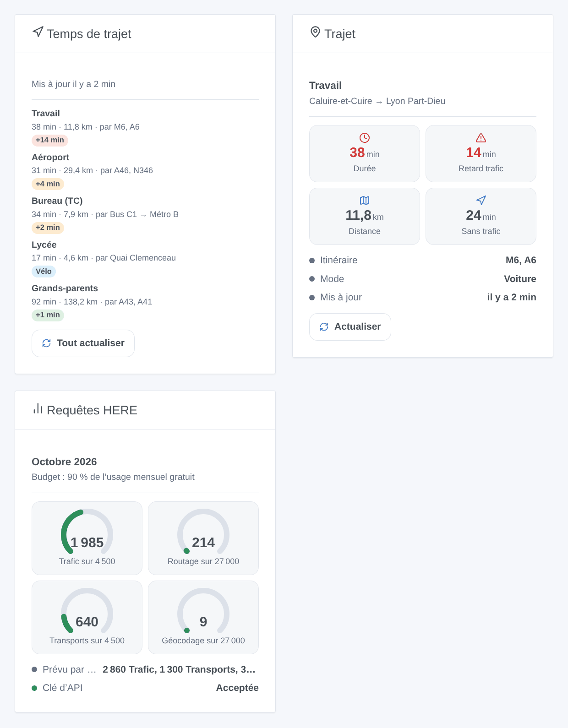Click the 'Octobre 2026' heading
The height and width of the screenshot is (728, 568).
click(64, 462)
